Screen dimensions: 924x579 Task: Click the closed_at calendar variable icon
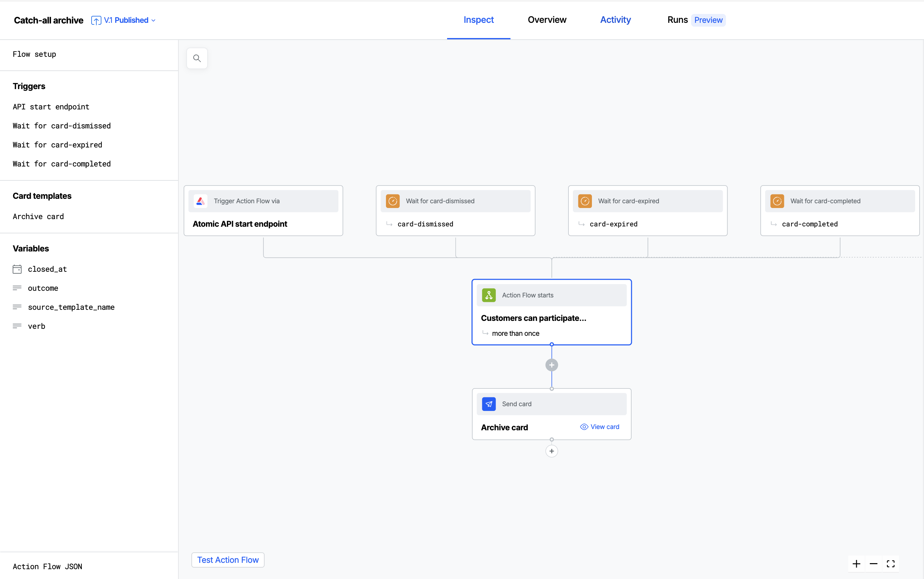[17, 269]
